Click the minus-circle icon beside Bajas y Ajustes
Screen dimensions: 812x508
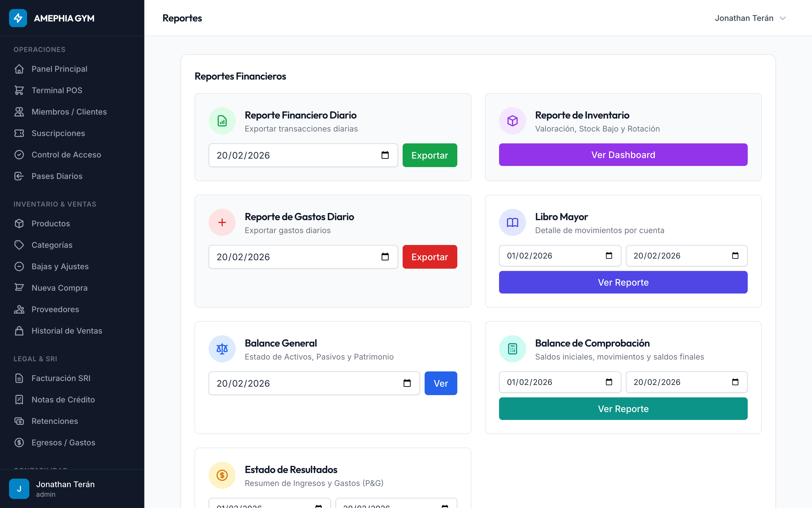[x=19, y=267]
